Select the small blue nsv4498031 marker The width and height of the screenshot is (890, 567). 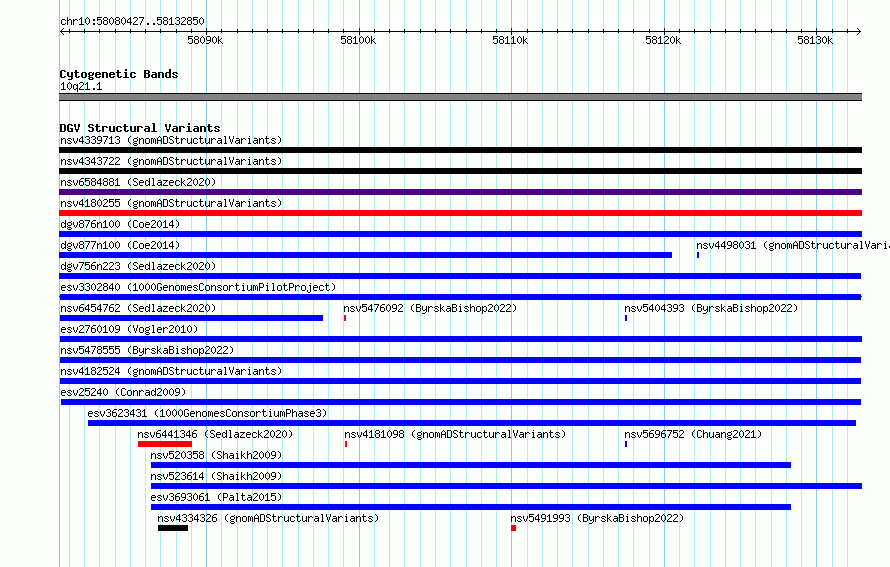tap(698, 255)
